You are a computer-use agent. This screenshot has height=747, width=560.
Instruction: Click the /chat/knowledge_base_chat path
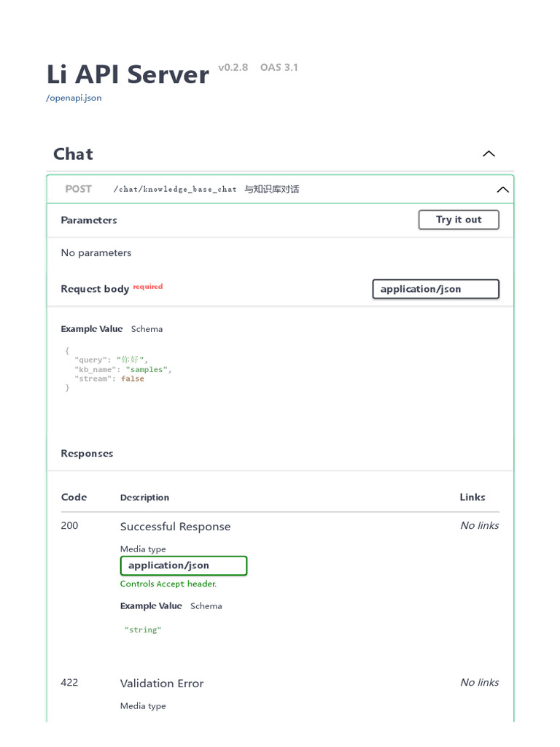[x=175, y=190]
